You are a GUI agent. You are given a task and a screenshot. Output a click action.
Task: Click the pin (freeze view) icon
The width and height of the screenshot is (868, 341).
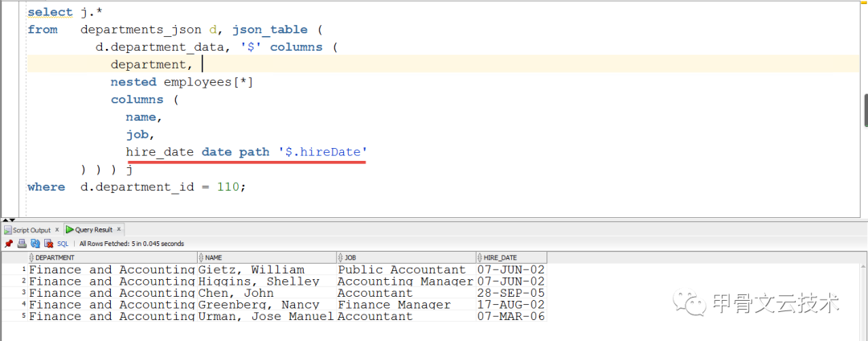click(8, 243)
